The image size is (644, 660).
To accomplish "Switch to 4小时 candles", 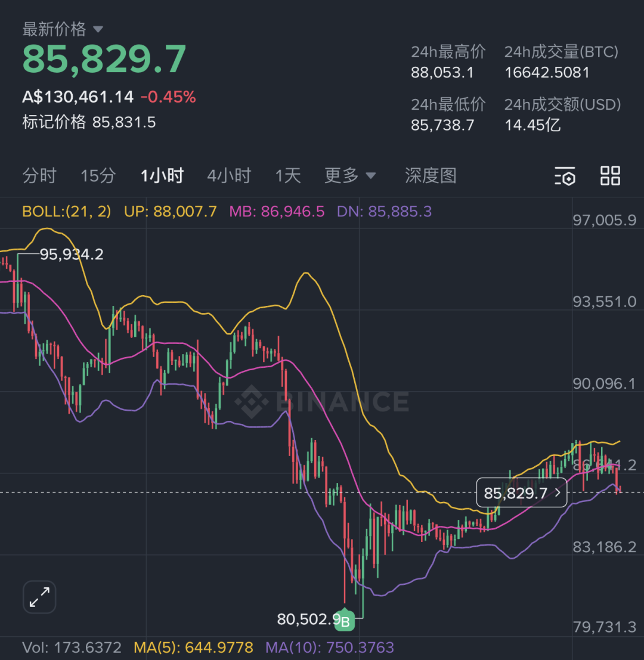I will coord(229,176).
